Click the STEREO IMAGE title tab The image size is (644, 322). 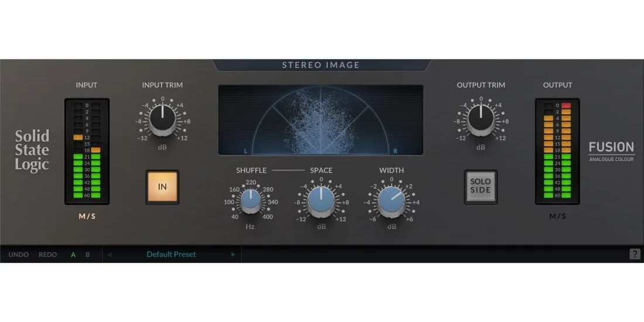coord(321,65)
